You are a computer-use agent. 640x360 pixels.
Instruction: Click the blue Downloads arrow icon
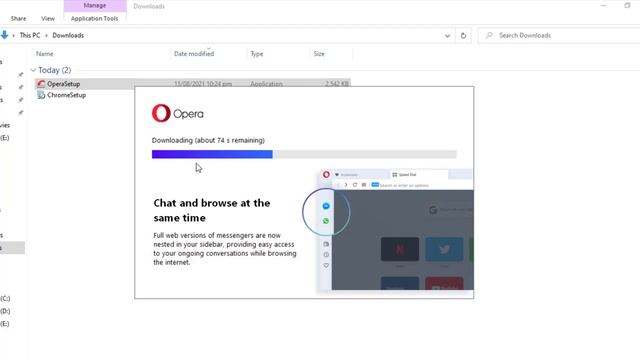point(4,35)
